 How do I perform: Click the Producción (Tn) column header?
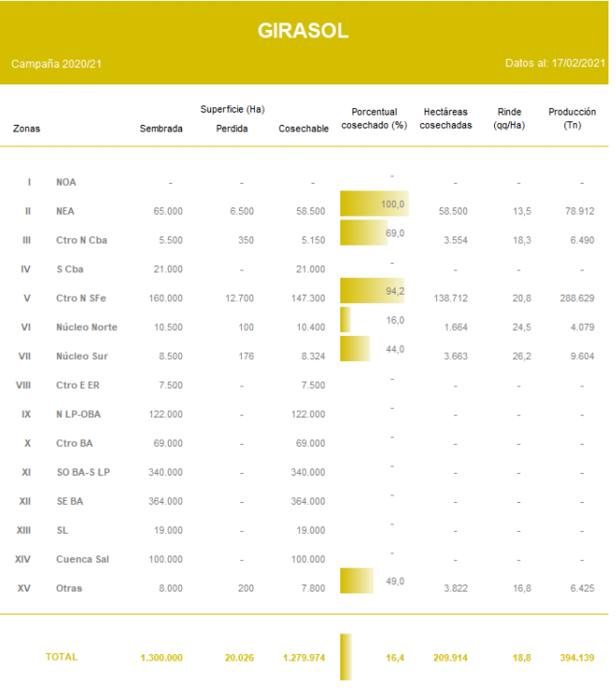point(572,118)
